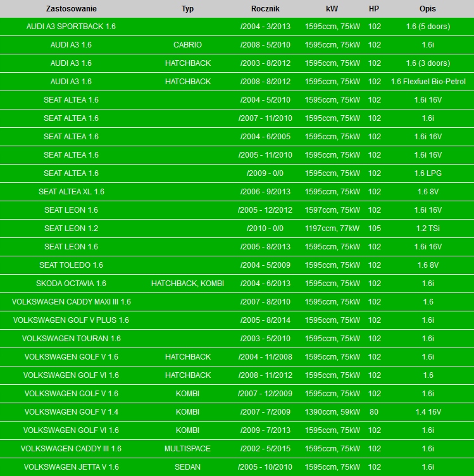Click the 1.2 TSi description

coord(428,229)
